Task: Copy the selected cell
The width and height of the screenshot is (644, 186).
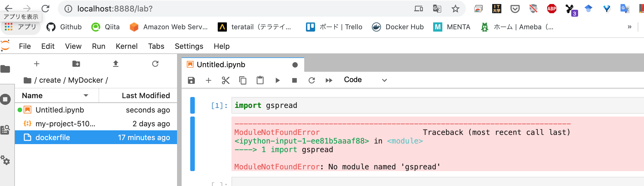Action: pyautogui.click(x=243, y=80)
